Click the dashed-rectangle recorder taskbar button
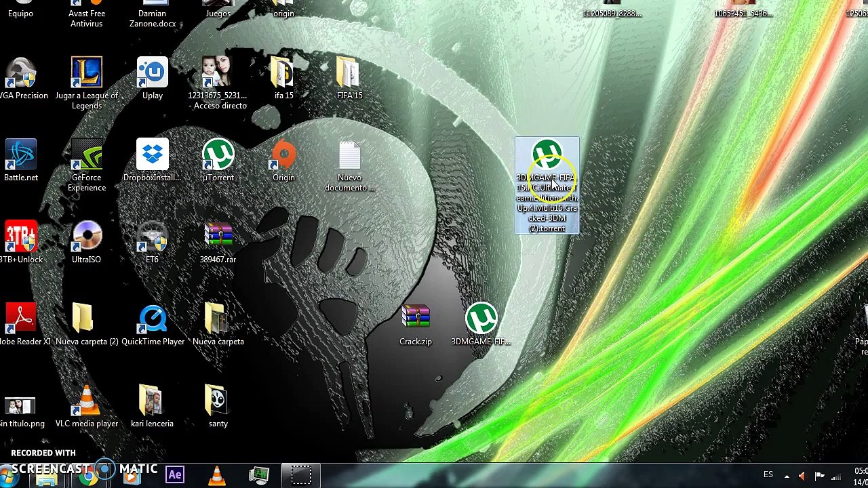Screen dimensions: 868x488 click(x=301, y=475)
